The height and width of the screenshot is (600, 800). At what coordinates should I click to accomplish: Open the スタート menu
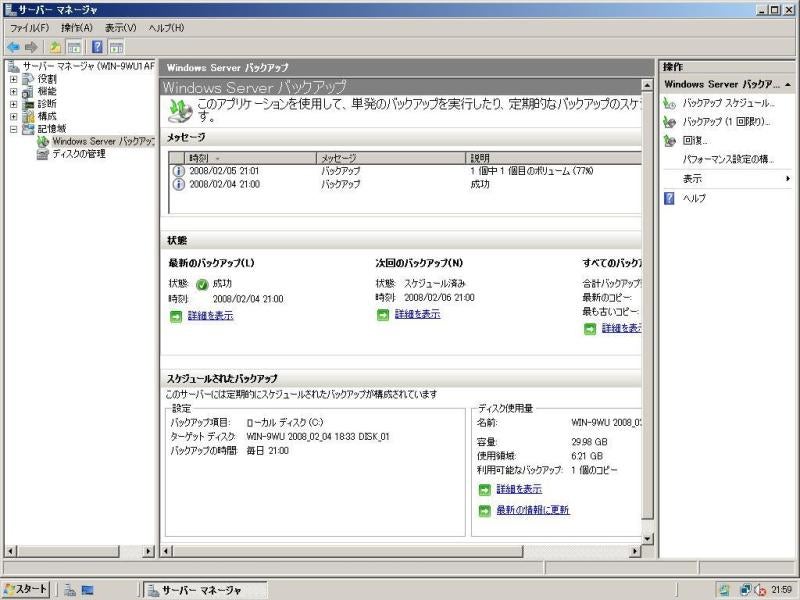tap(25, 589)
